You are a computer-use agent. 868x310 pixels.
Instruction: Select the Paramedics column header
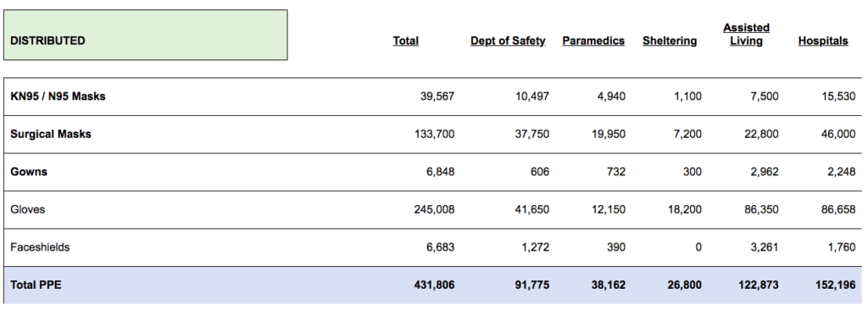pos(593,41)
